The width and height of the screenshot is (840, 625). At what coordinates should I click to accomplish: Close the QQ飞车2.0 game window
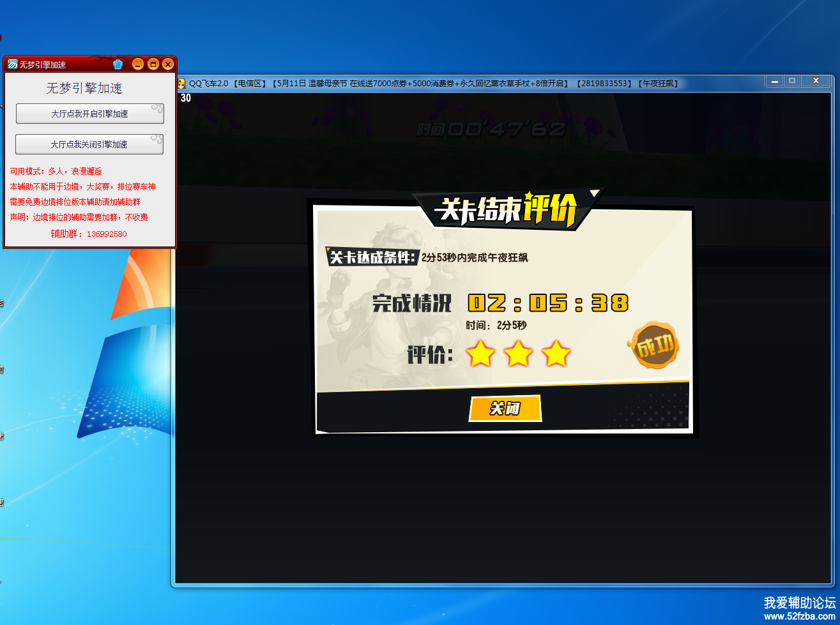click(816, 81)
